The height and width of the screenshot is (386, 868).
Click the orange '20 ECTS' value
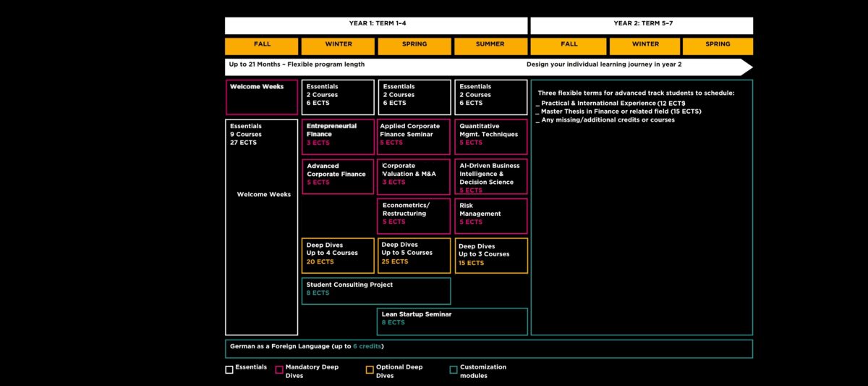320,262
